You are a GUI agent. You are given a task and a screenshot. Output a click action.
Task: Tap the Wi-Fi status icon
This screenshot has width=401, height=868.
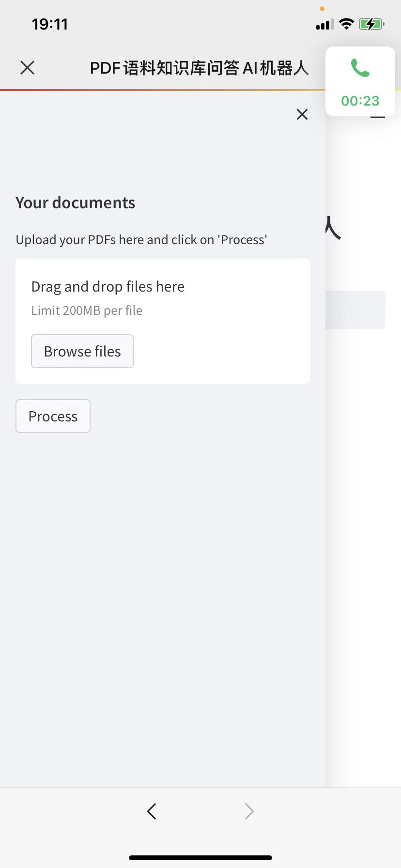tap(346, 24)
